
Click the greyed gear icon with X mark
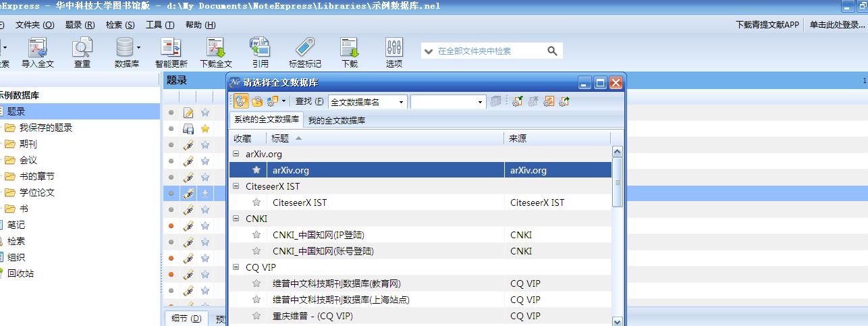click(533, 101)
